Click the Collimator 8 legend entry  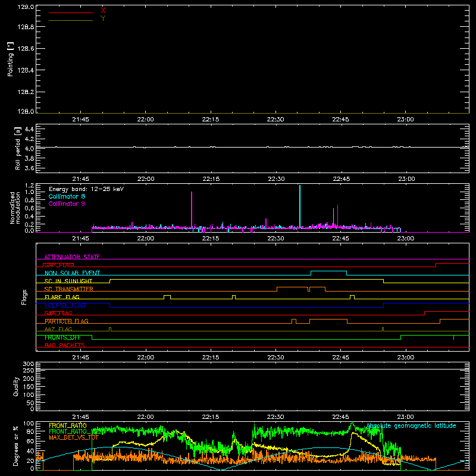click(67, 196)
